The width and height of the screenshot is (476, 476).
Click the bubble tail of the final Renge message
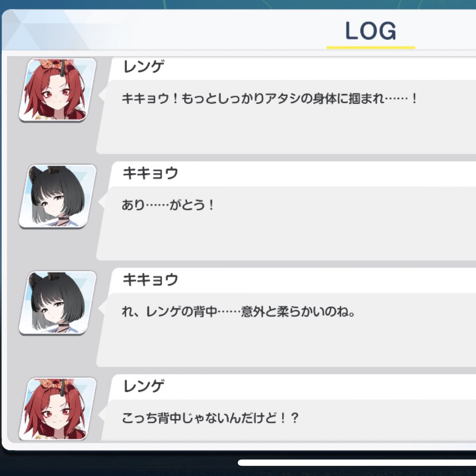103,414
